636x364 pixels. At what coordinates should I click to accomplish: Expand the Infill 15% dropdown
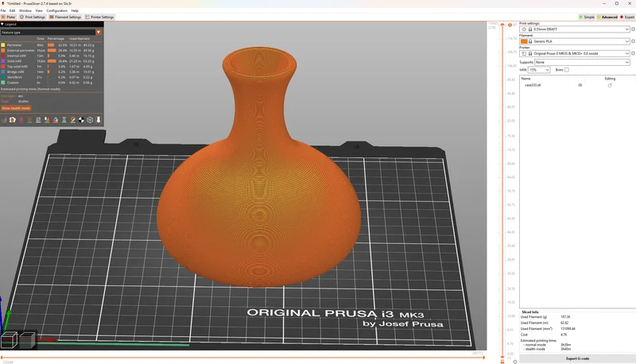[539, 70]
